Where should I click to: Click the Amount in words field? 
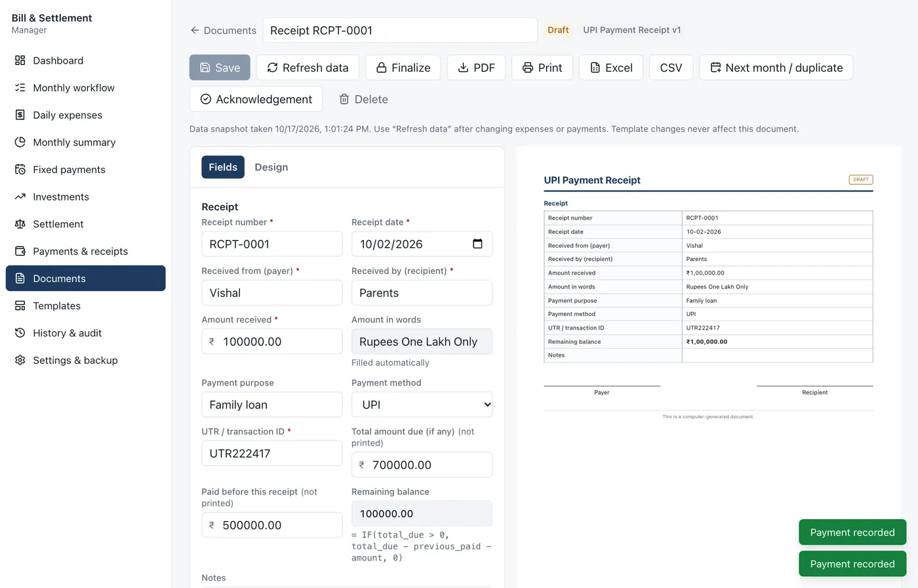[x=422, y=342]
